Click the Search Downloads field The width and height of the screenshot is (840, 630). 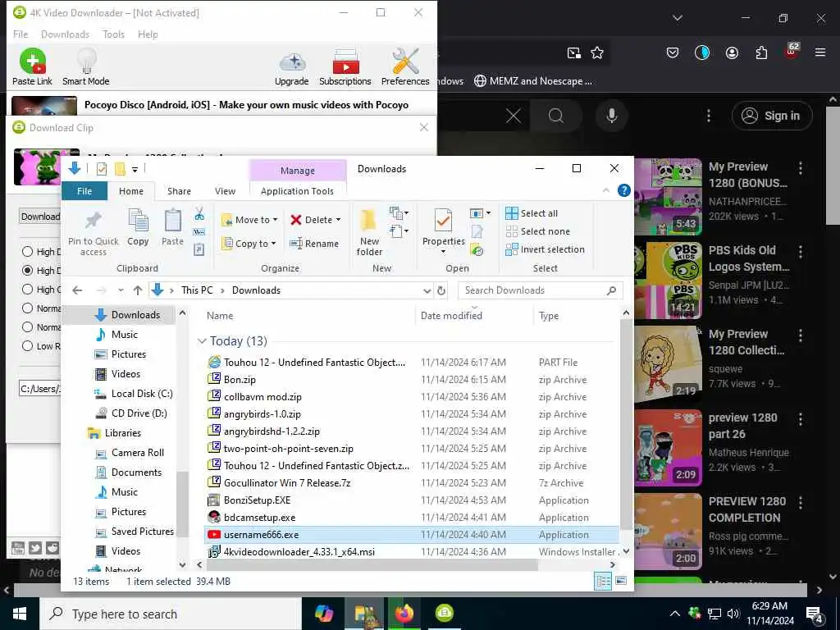[x=540, y=290]
